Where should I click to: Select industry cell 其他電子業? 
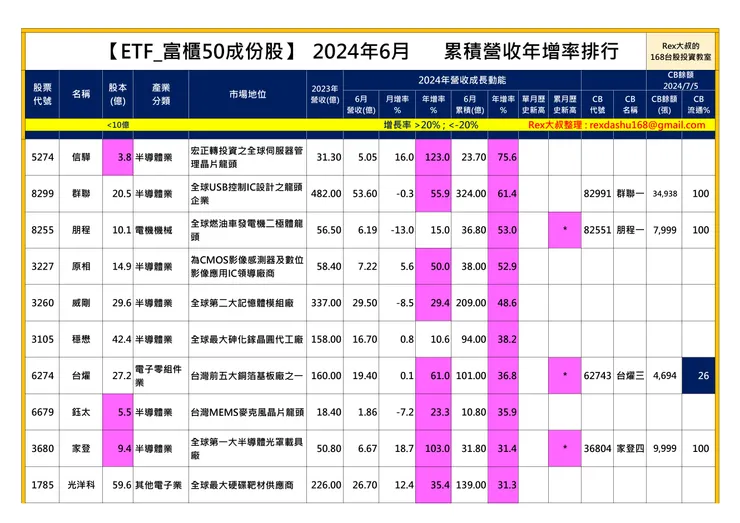pos(161,485)
